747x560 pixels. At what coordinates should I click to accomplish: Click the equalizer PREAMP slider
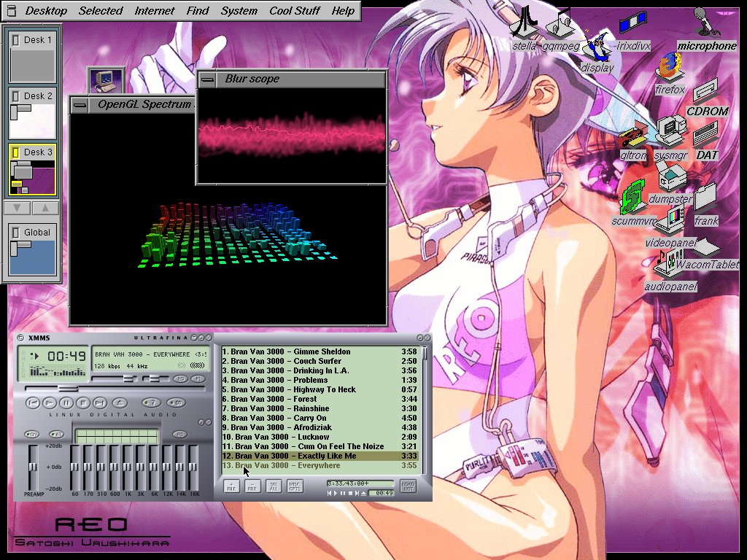click(33, 467)
